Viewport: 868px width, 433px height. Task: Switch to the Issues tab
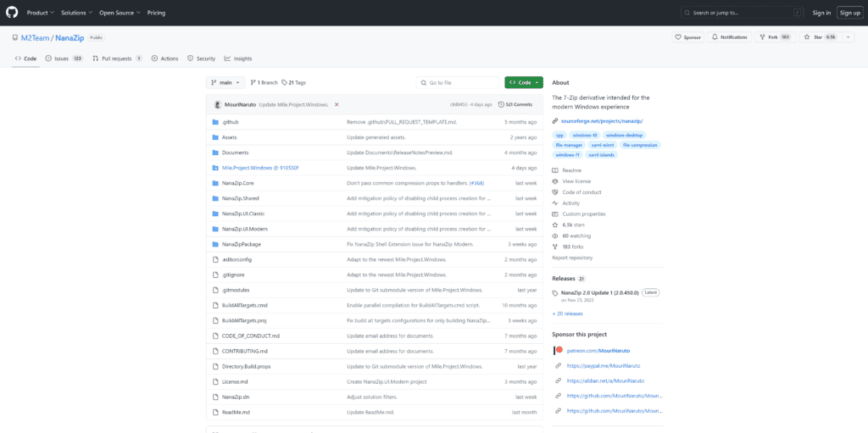point(64,58)
